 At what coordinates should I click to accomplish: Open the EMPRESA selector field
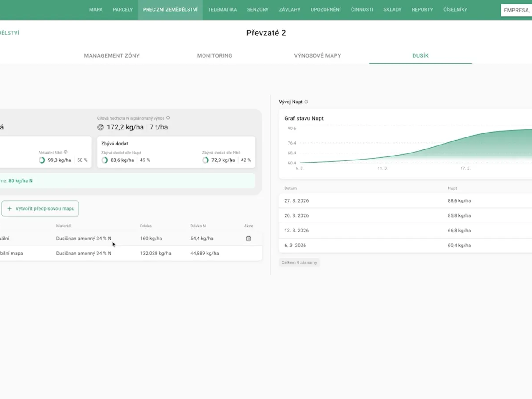coord(516,10)
